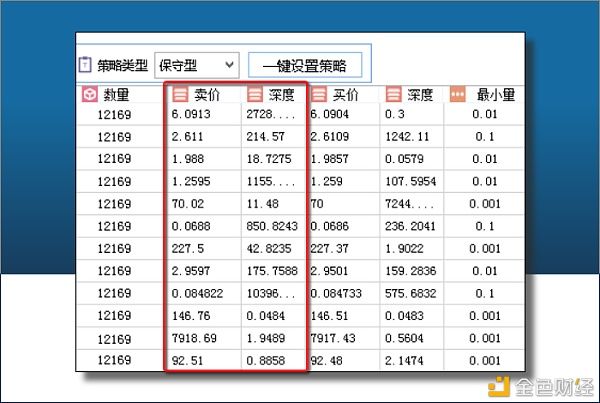The height and width of the screenshot is (403, 600).
Task: Click buy depth cell 236.2041
Action: [411, 226]
